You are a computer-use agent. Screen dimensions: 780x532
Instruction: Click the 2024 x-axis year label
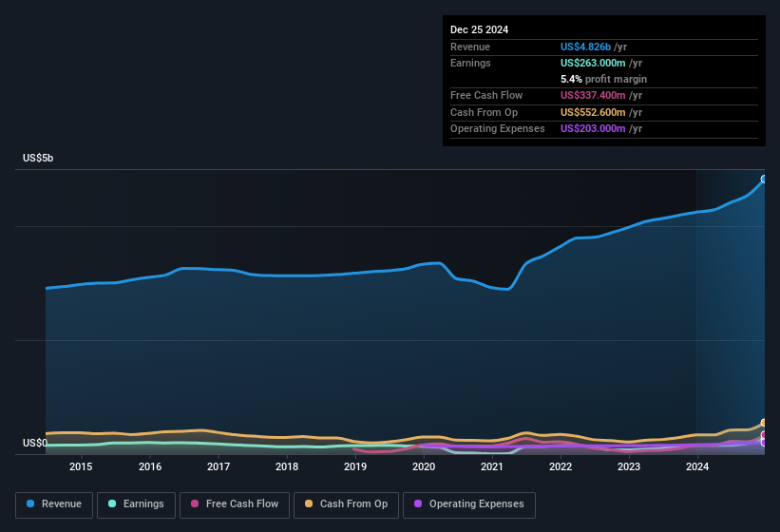[697, 466]
